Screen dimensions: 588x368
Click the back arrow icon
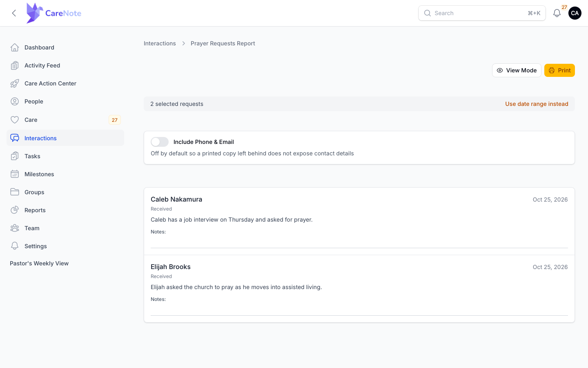click(14, 13)
